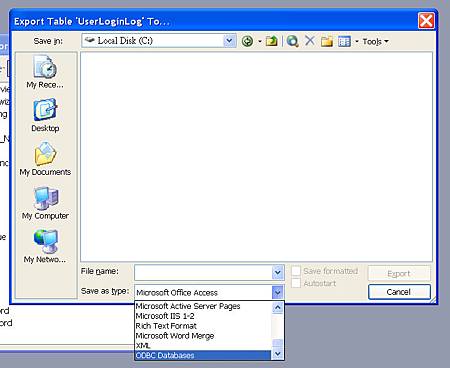Click Search the Web icon
The height and width of the screenshot is (368, 450).
tap(292, 41)
